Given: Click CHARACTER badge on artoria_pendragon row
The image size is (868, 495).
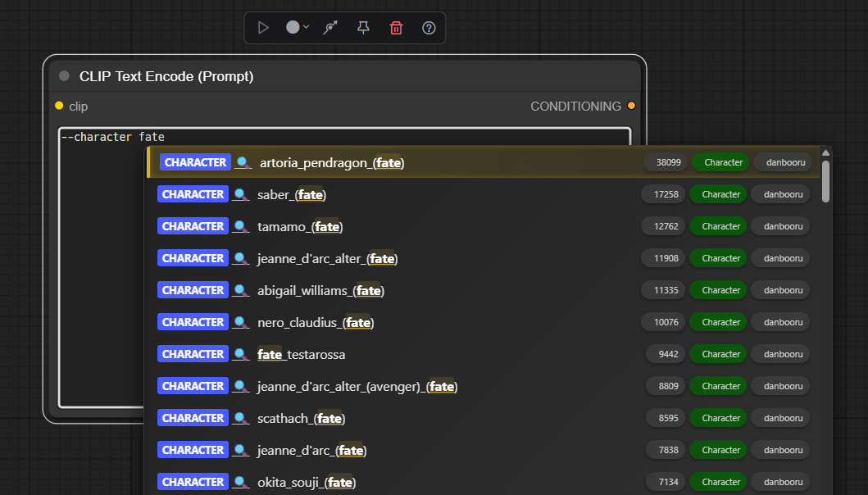Looking at the screenshot, I should coord(195,162).
